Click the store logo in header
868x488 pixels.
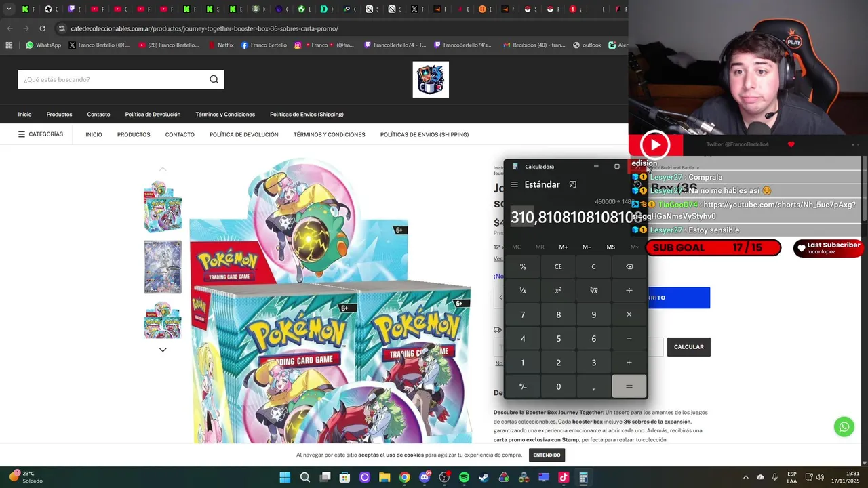(431, 79)
